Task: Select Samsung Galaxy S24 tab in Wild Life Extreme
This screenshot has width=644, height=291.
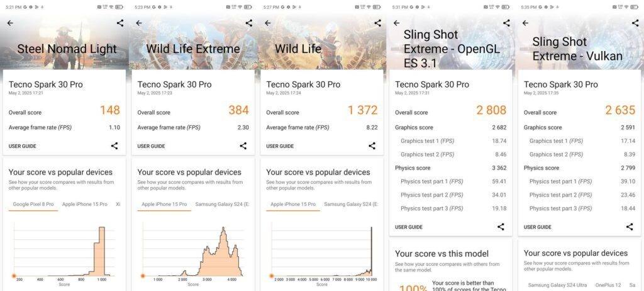Action: click(x=222, y=204)
